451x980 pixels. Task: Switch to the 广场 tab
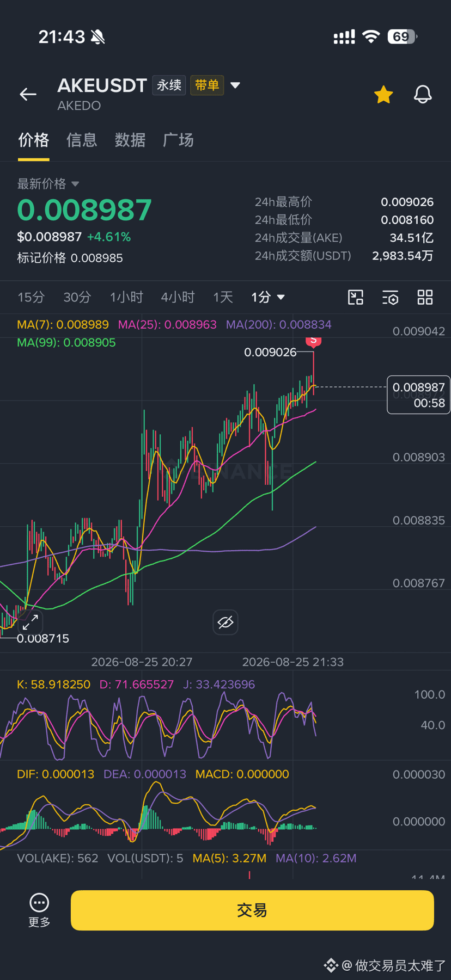coord(178,140)
